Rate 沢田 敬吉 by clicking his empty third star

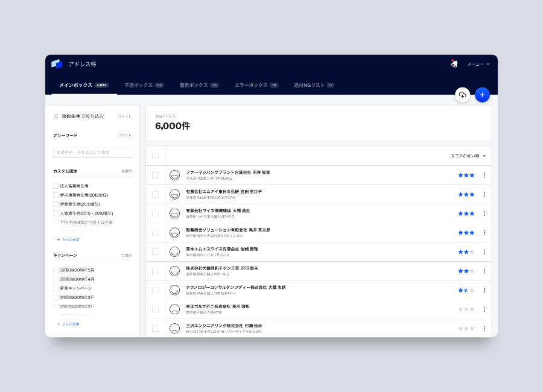tap(471, 271)
